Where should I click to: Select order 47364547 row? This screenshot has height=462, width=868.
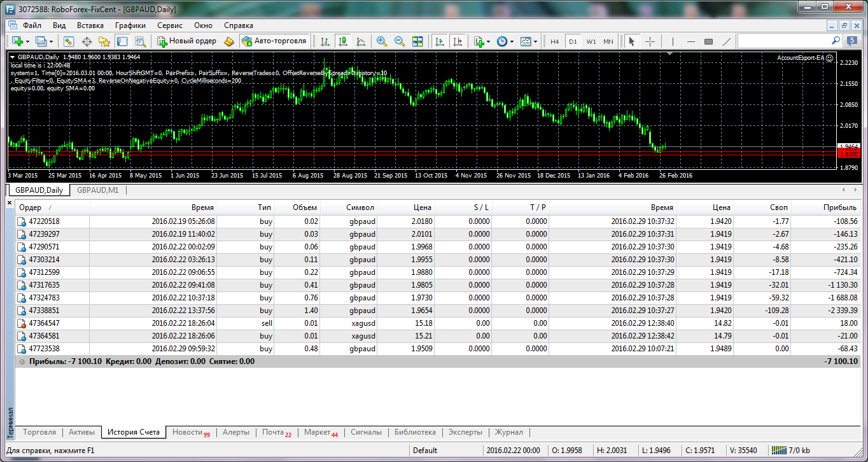click(x=438, y=323)
